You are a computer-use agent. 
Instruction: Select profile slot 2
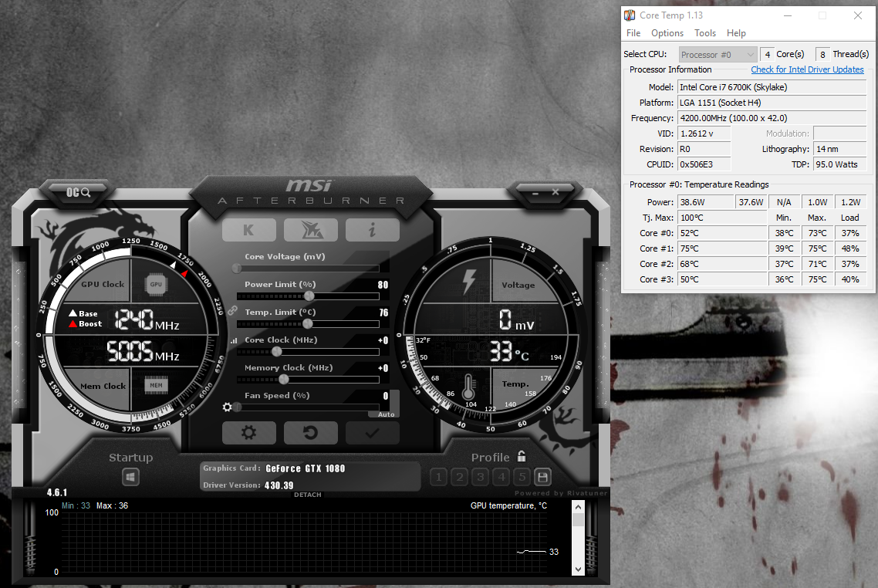click(x=460, y=477)
